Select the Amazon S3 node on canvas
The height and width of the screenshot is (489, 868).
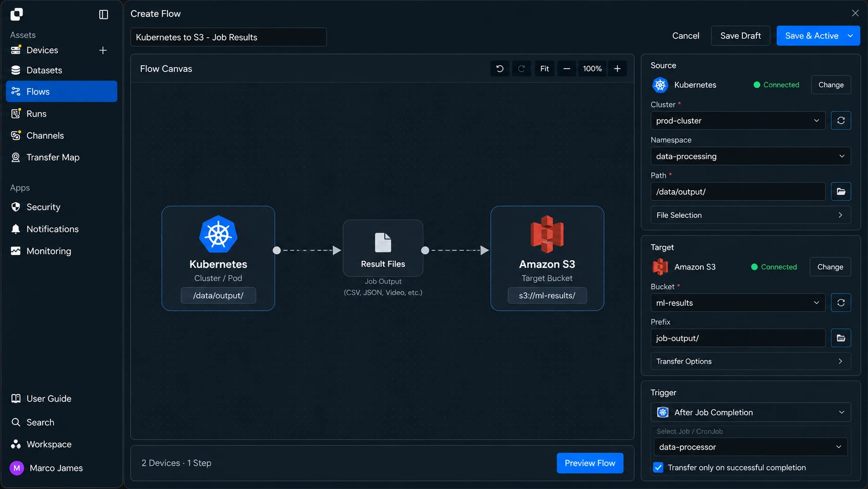coord(547,258)
